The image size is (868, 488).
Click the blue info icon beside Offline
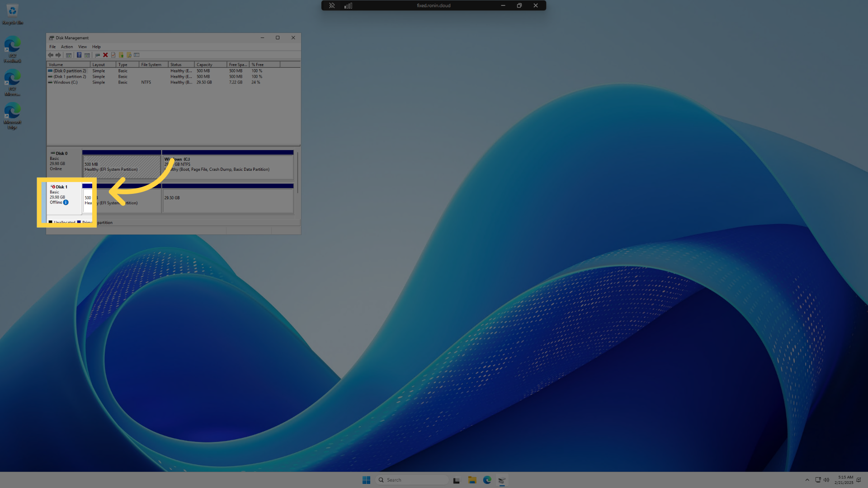pos(66,202)
